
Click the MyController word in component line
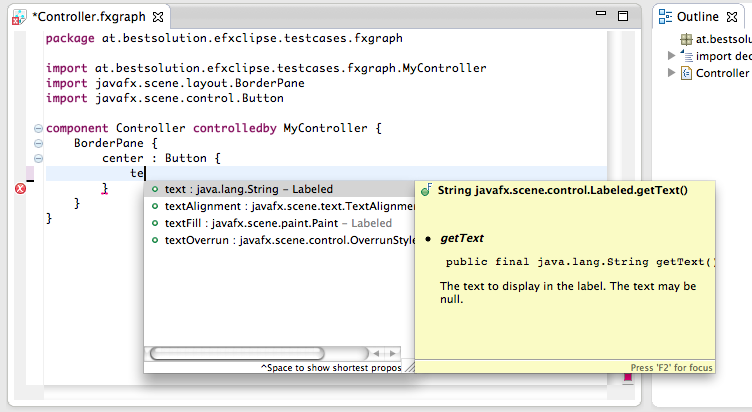(x=325, y=128)
